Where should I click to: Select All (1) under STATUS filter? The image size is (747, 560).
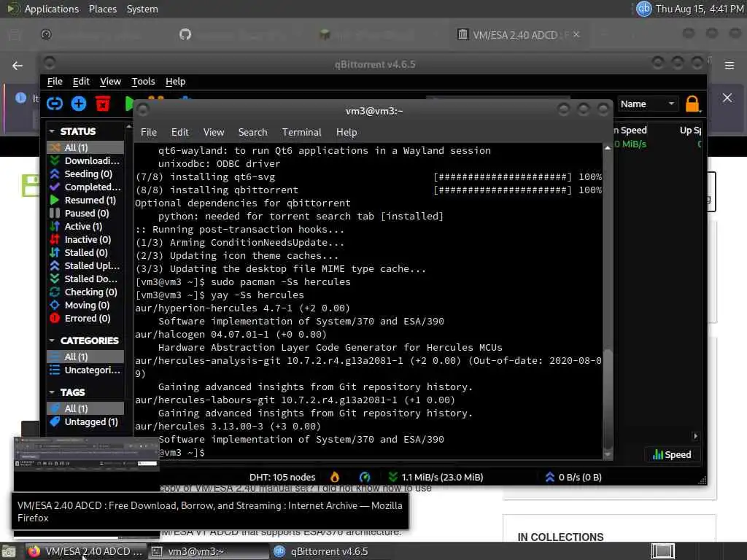(x=85, y=147)
